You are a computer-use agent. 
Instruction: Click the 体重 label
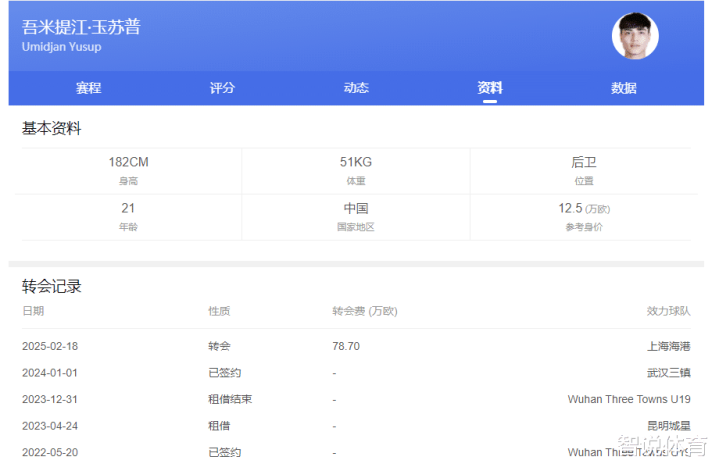[x=356, y=181]
